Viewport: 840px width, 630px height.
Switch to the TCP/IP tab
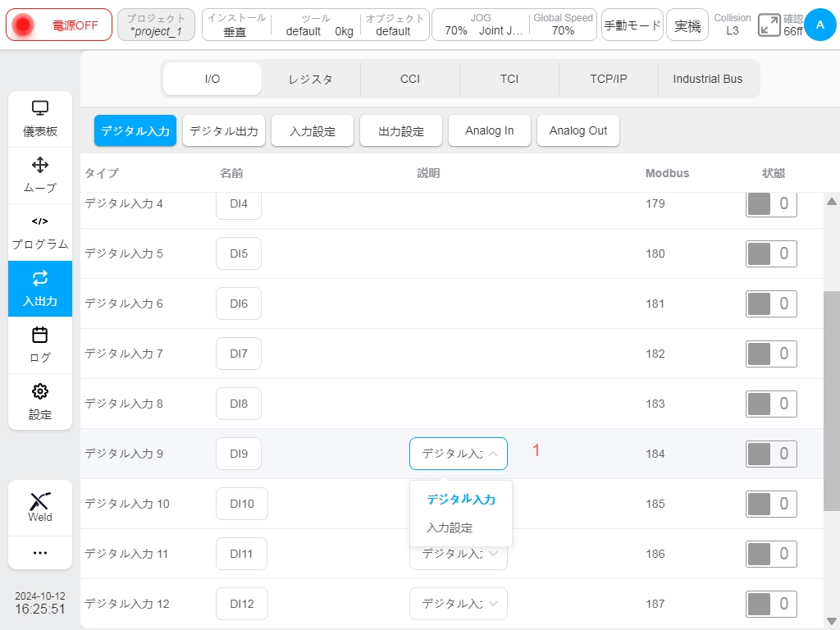coord(609,79)
